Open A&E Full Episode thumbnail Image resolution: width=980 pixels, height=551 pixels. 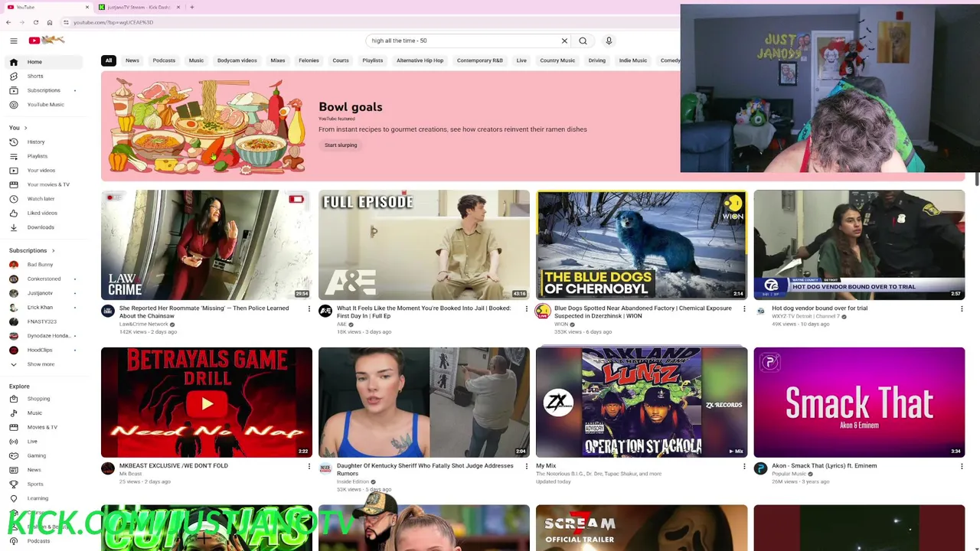[424, 245]
